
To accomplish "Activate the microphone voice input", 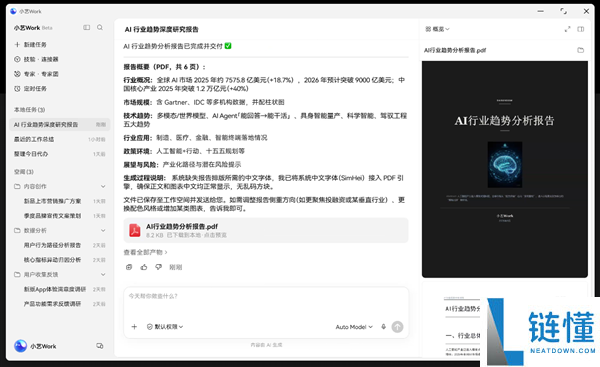I will 383,327.
